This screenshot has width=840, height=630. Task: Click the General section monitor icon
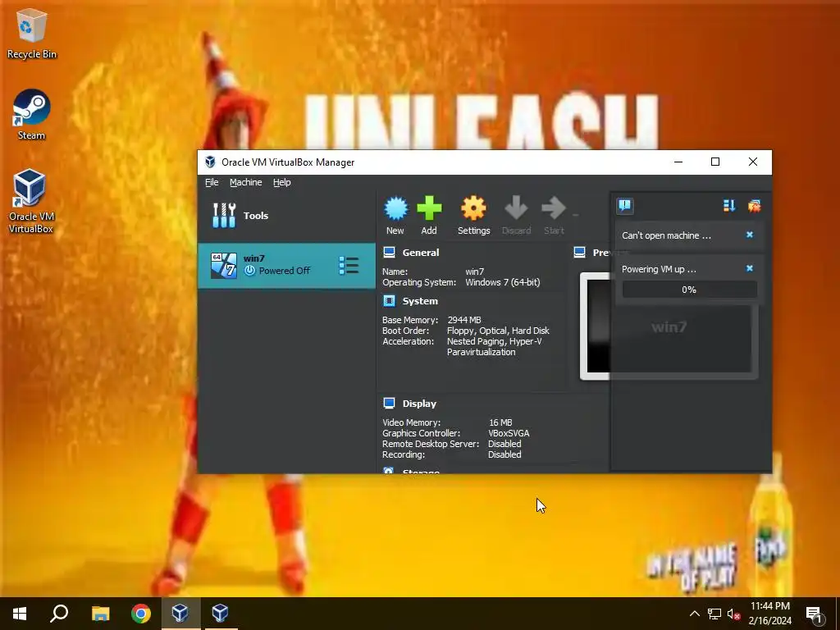390,253
